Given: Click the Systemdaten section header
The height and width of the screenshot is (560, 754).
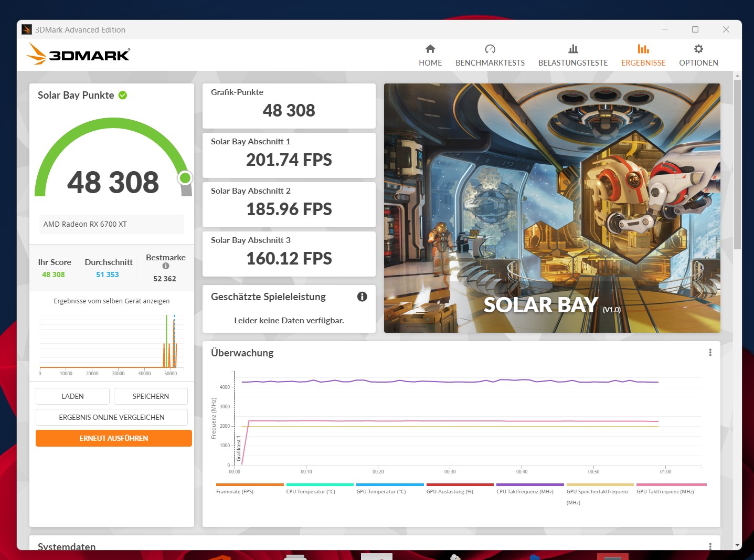Looking at the screenshot, I should pyautogui.click(x=67, y=546).
